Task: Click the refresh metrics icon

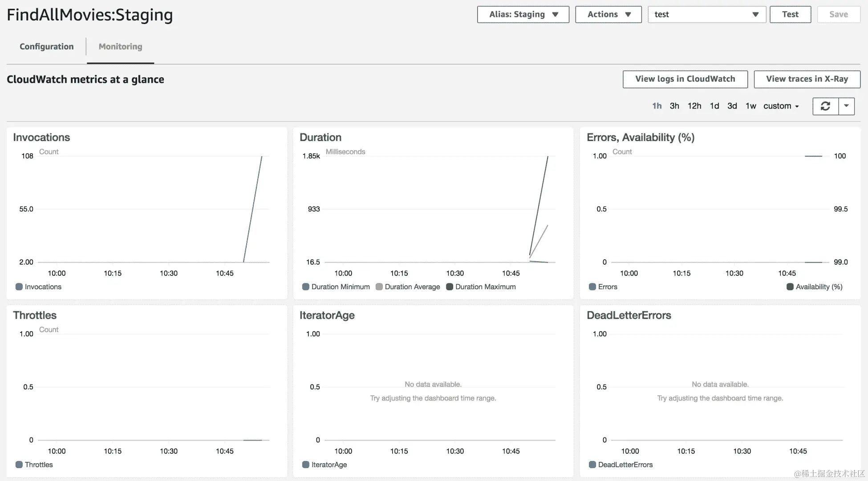Action: (x=825, y=106)
